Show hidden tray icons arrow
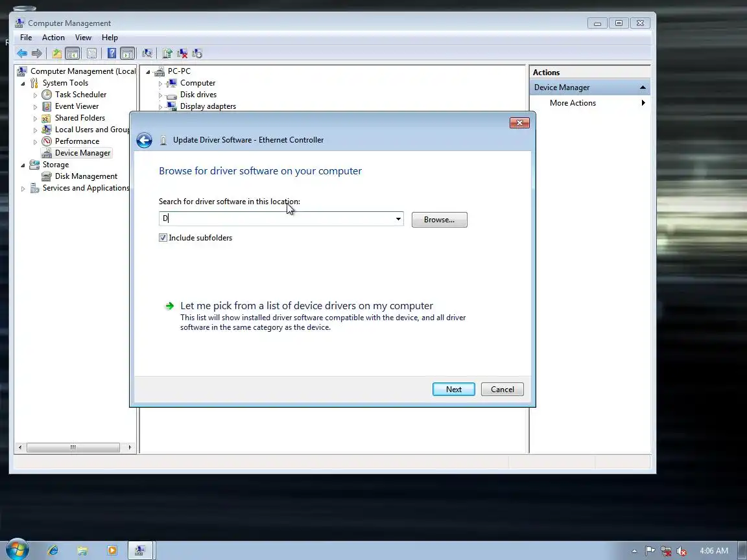 [x=634, y=551]
